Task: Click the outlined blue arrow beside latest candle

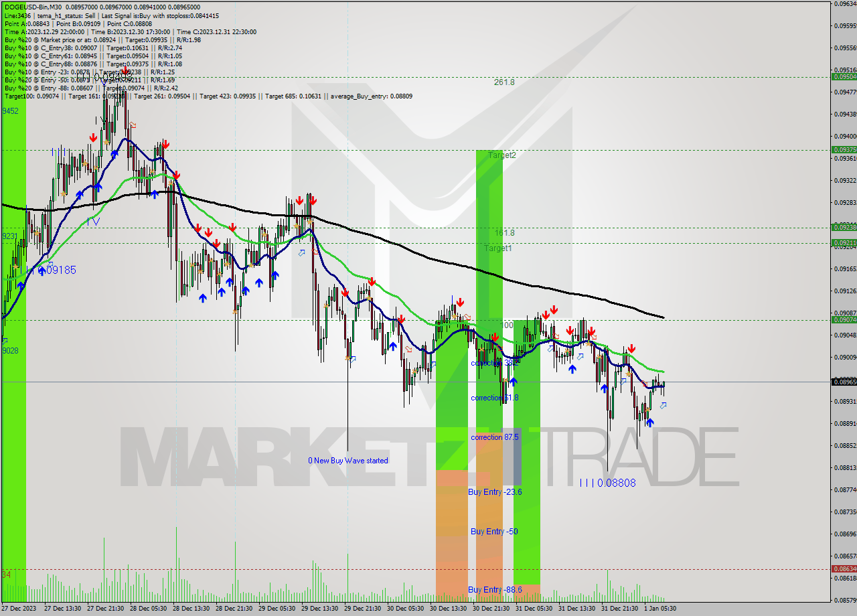Action: tap(663, 405)
